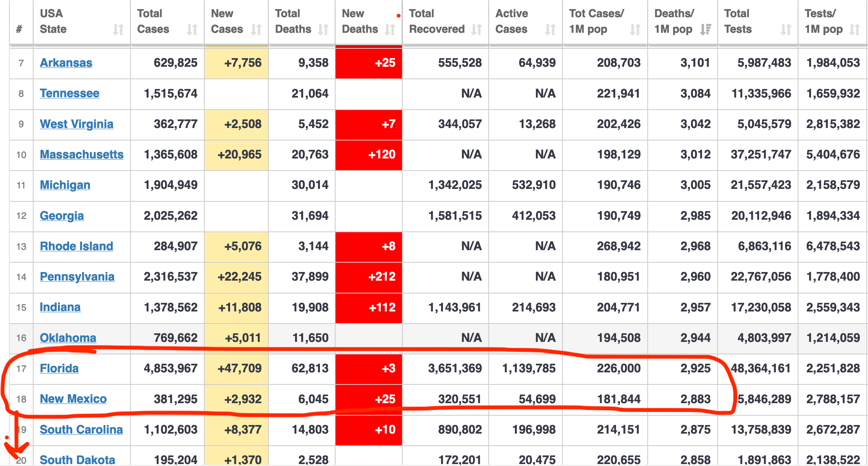The width and height of the screenshot is (868, 466).
Task: Open Pennsylvania state details
Action: [77, 277]
